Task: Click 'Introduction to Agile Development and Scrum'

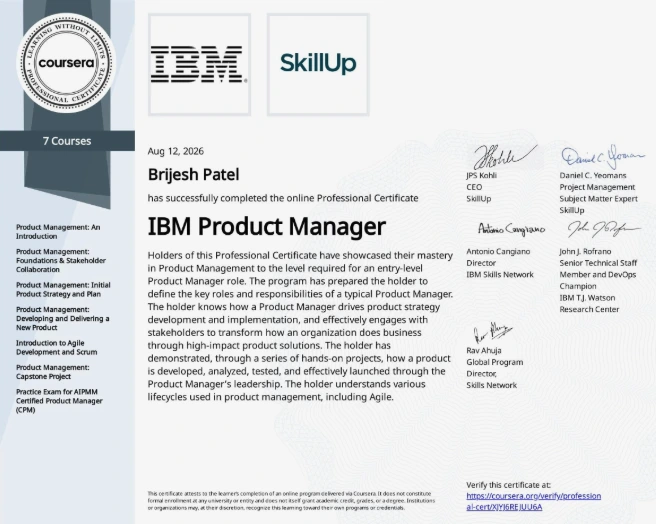Action: click(x=56, y=347)
